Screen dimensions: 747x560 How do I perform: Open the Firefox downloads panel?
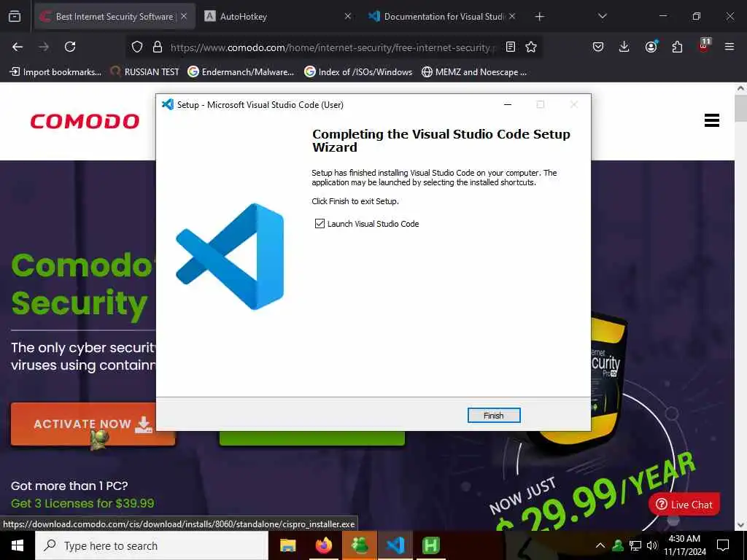624,47
